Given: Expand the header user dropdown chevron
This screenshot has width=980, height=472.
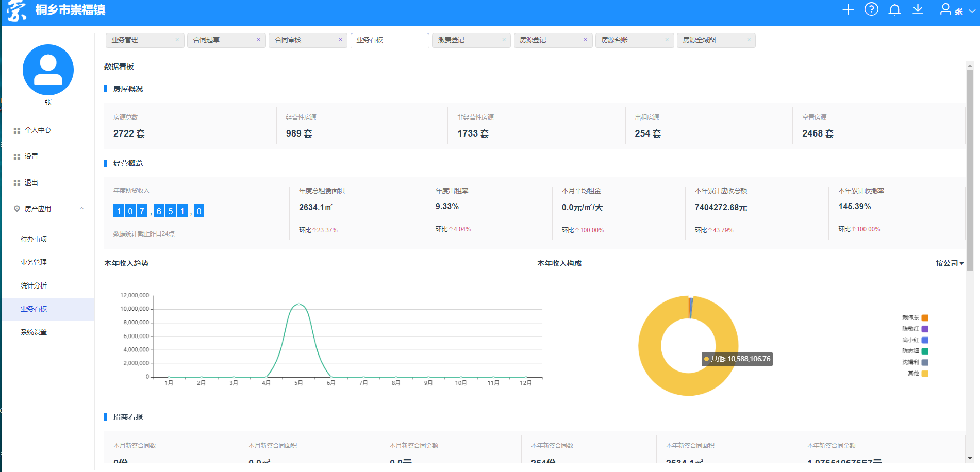Looking at the screenshot, I should pos(972,11).
